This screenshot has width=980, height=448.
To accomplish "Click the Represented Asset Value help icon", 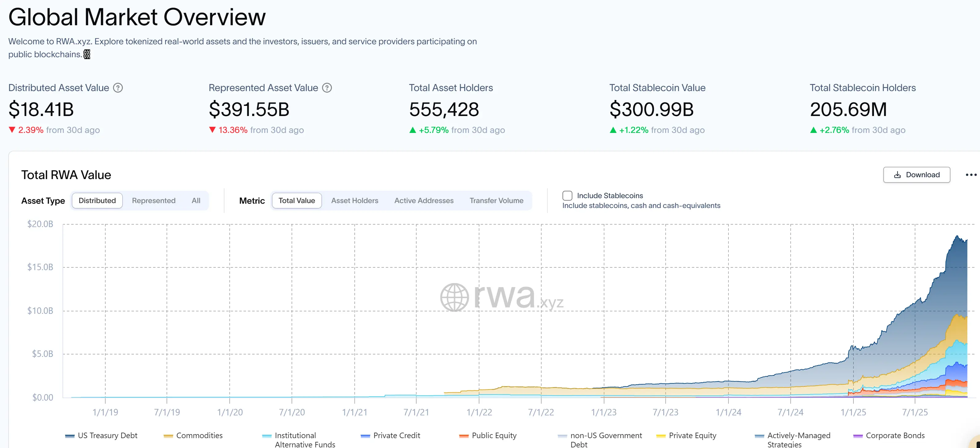I will 327,88.
